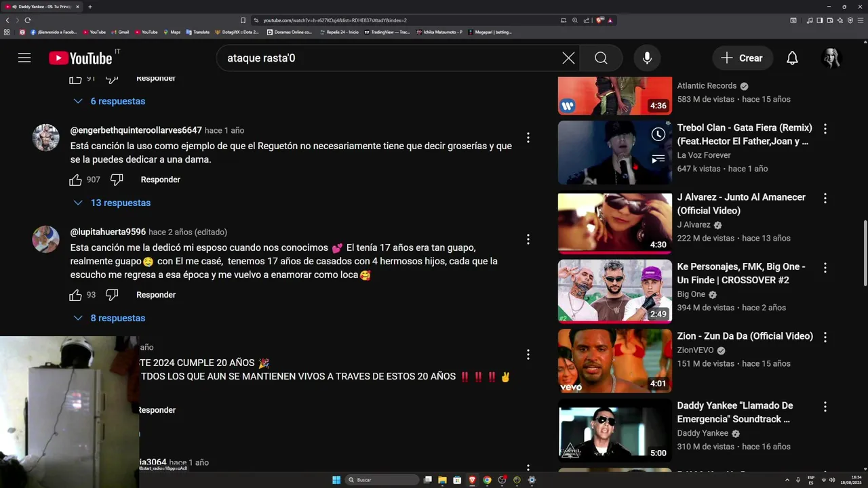Clear the search box with the X

[568, 58]
